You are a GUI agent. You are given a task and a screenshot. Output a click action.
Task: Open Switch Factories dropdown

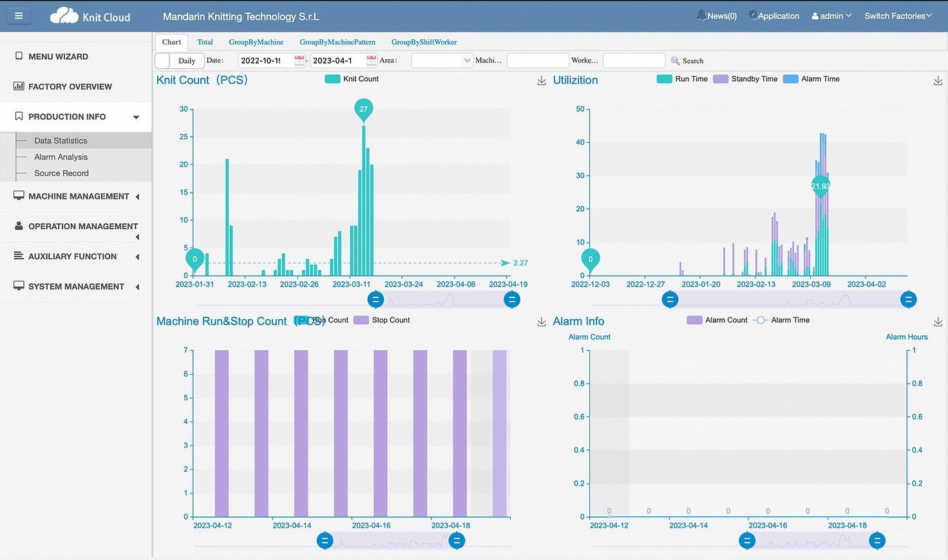click(897, 16)
